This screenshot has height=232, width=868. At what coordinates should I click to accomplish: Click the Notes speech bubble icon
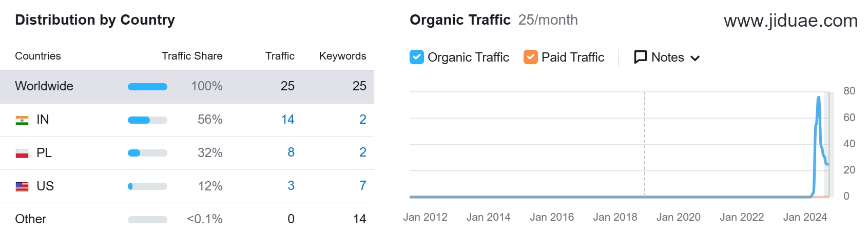[x=641, y=57]
